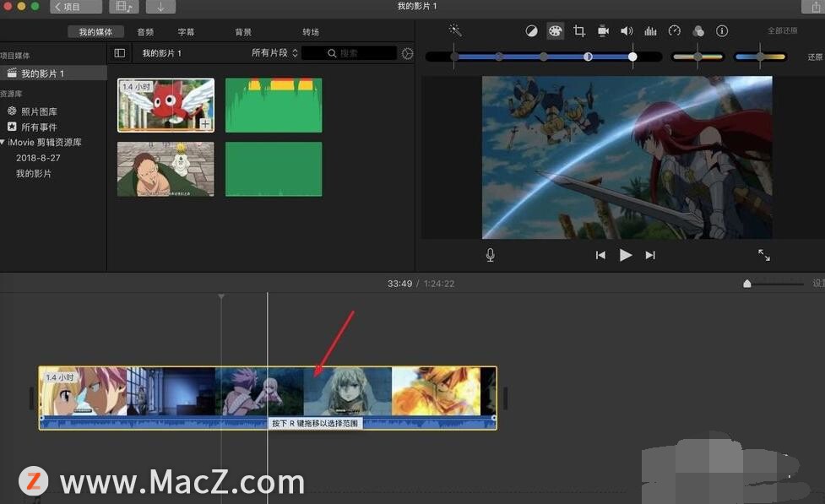825x504 pixels.
Task: Go back to Projects (项目) view
Action: [x=76, y=7]
